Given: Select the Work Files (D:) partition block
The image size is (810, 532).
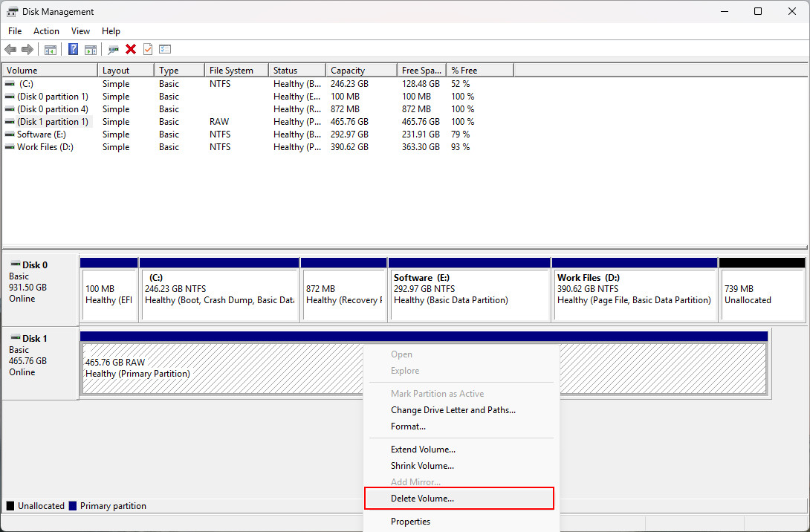Looking at the screenshot, I should pyautogui.click(x=635, y=291).
